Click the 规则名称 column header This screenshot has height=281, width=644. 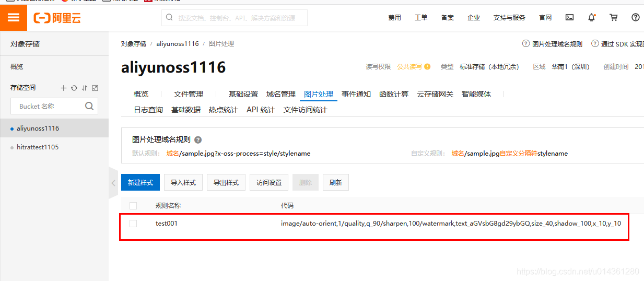[x=168, y=206]
